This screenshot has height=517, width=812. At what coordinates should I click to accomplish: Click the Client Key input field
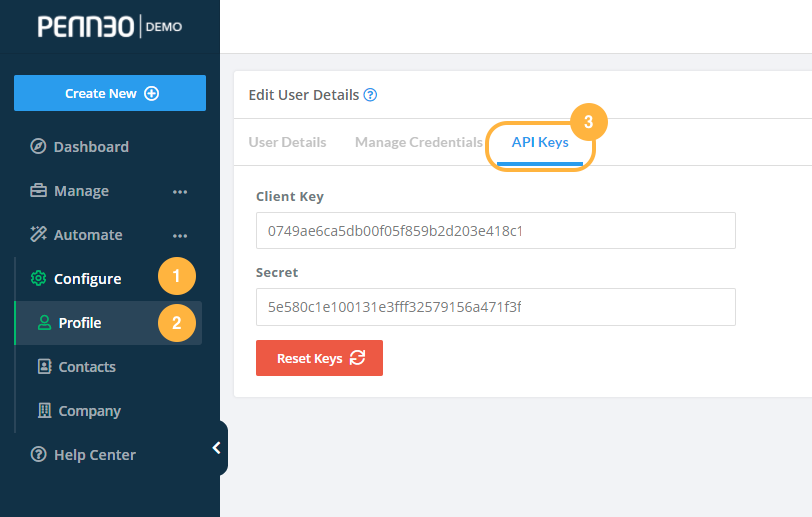pos(496,231)
